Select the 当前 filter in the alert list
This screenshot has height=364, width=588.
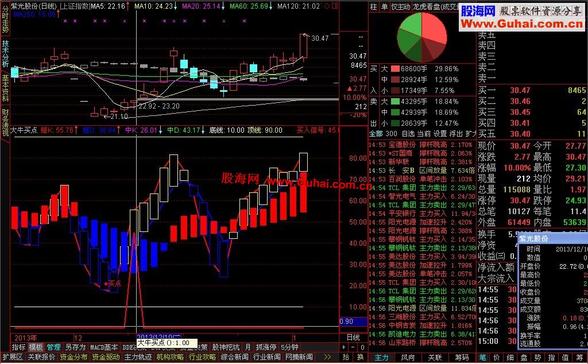(x=424, y=134)
